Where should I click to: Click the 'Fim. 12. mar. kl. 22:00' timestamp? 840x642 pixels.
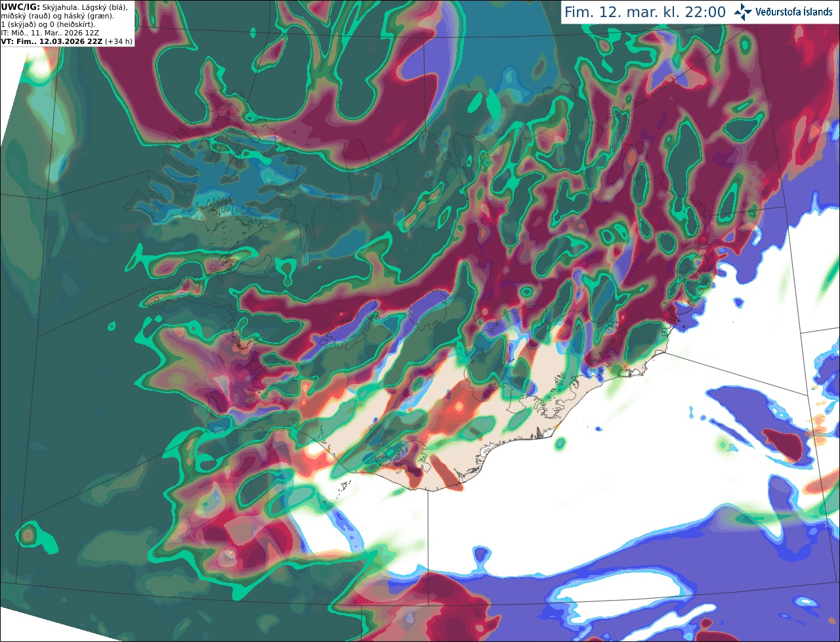pos(645,12)
